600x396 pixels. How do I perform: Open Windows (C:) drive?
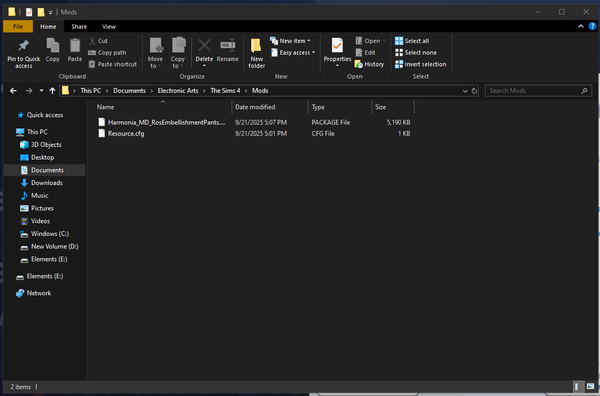[50, 234]
